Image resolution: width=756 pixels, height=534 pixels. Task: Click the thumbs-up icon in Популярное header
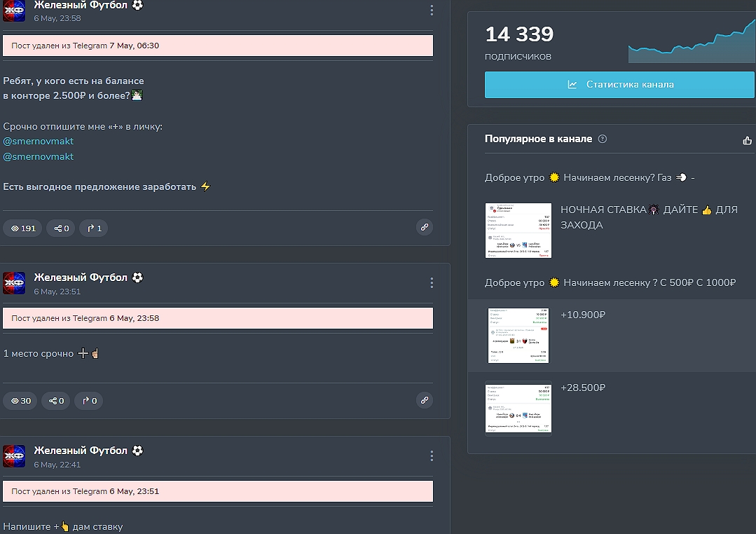coord(747,140)
